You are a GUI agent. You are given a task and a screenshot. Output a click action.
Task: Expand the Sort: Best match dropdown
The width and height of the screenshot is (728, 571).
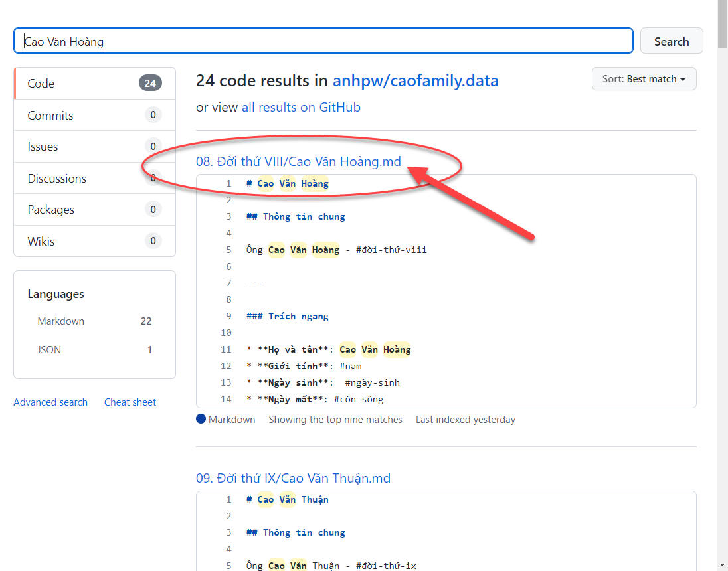click(644, 79)
